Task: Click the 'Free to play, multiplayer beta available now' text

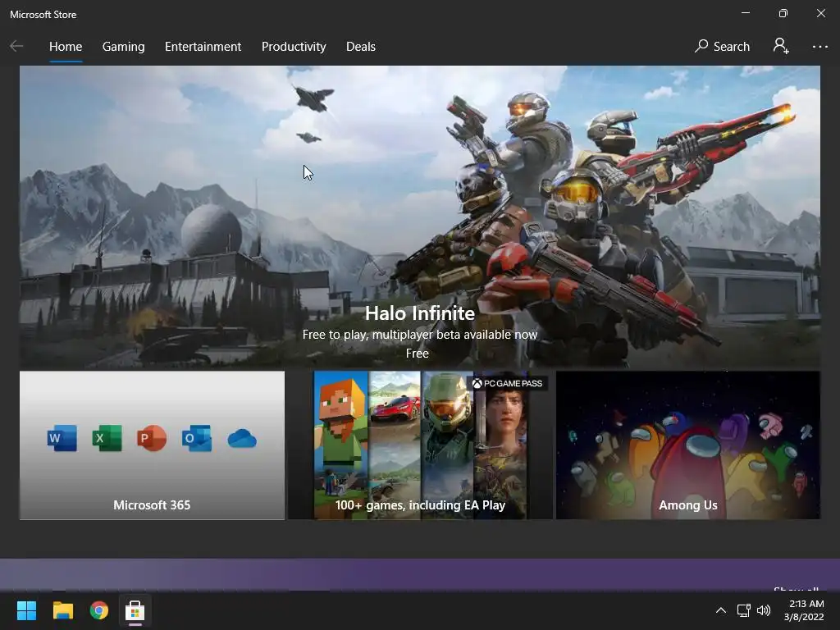Action: click(419, 335)
